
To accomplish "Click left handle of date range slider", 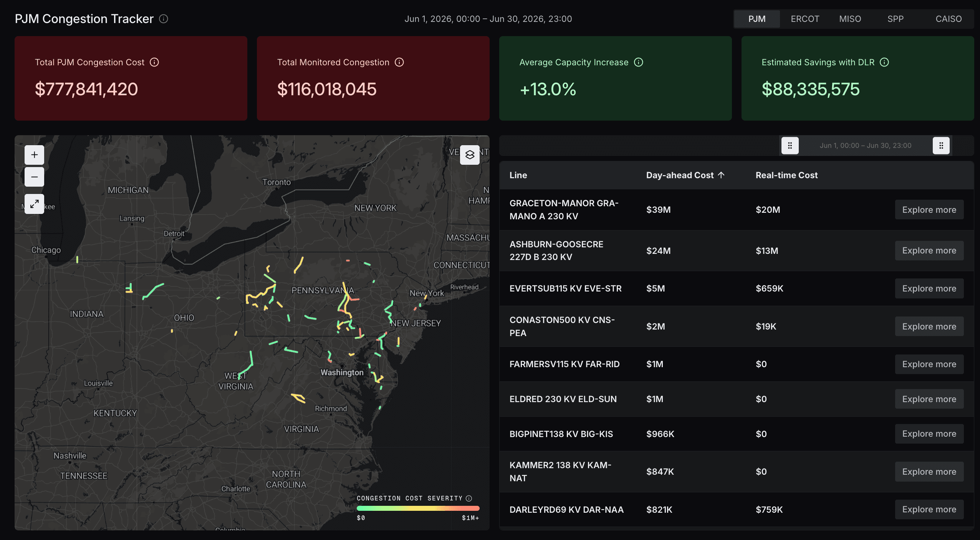I will point(790,146).
